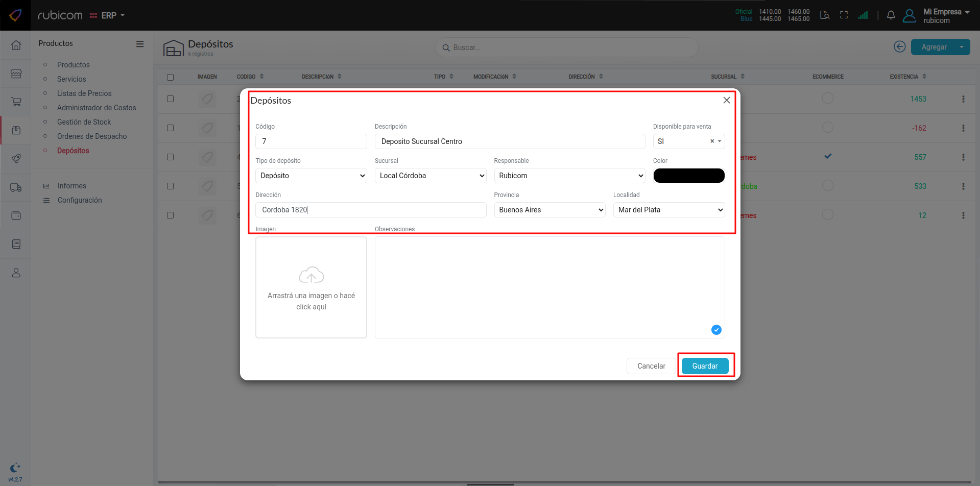
Task: Open the Localidad dropdown
Action: 668,210
